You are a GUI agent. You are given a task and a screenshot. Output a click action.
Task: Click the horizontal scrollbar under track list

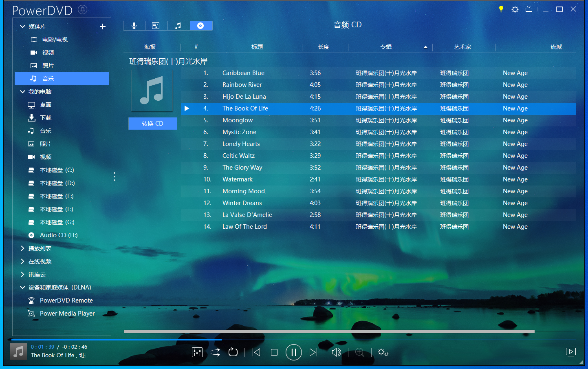tap(329, 331)
